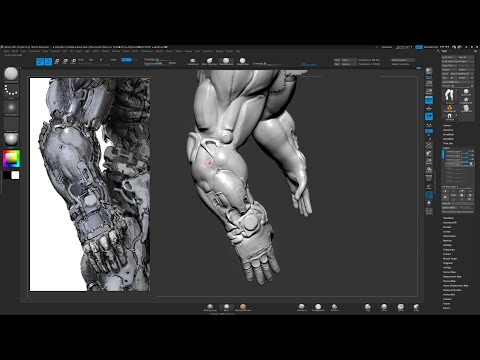Select the Move Topological brush in top shelf
480x360 pixels.
point(209,61)
